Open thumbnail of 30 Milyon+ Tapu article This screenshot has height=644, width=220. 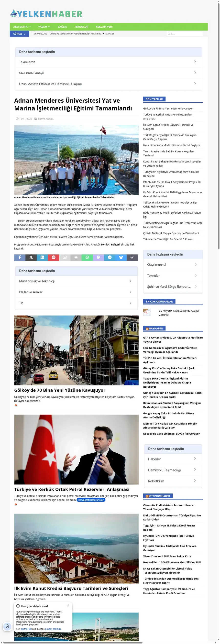[147, 313]
